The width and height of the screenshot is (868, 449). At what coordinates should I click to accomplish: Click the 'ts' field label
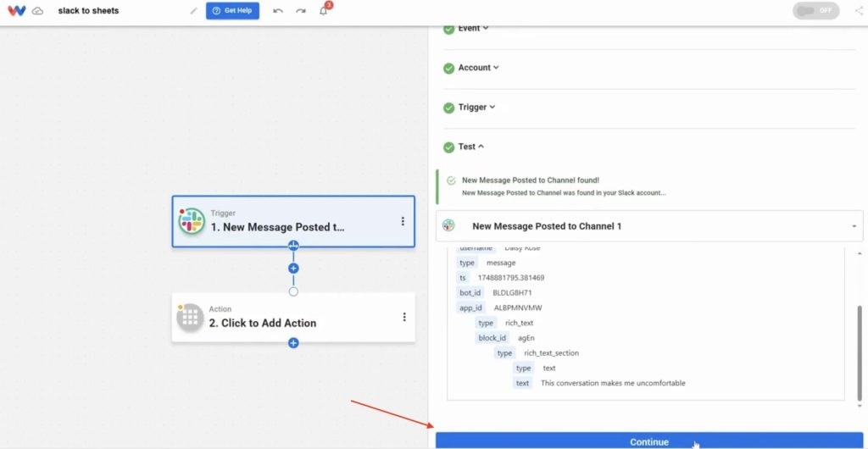[463, 278]
